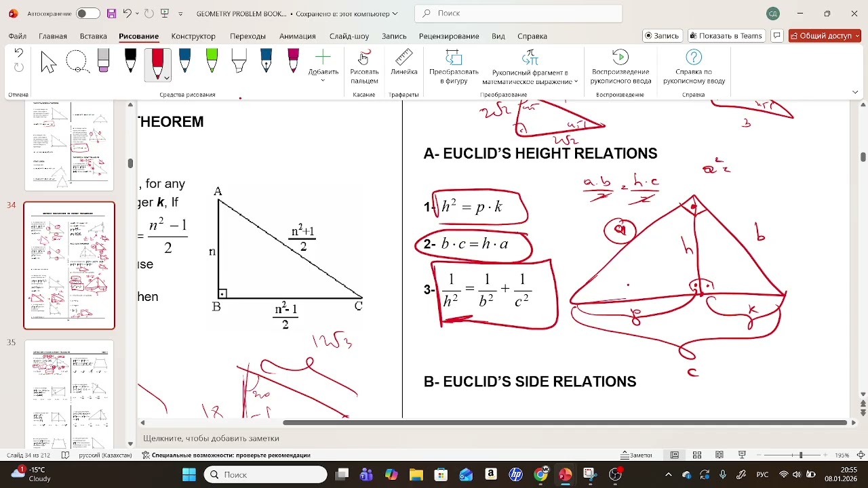Open the Файл menu
Viewport: 868px width, 488px height.
pyautogui.click(x=18, y=36)
